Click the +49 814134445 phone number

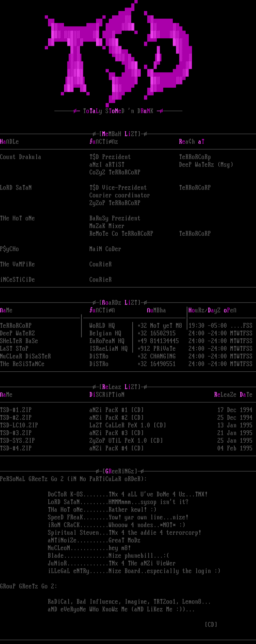tap(158, 341)
